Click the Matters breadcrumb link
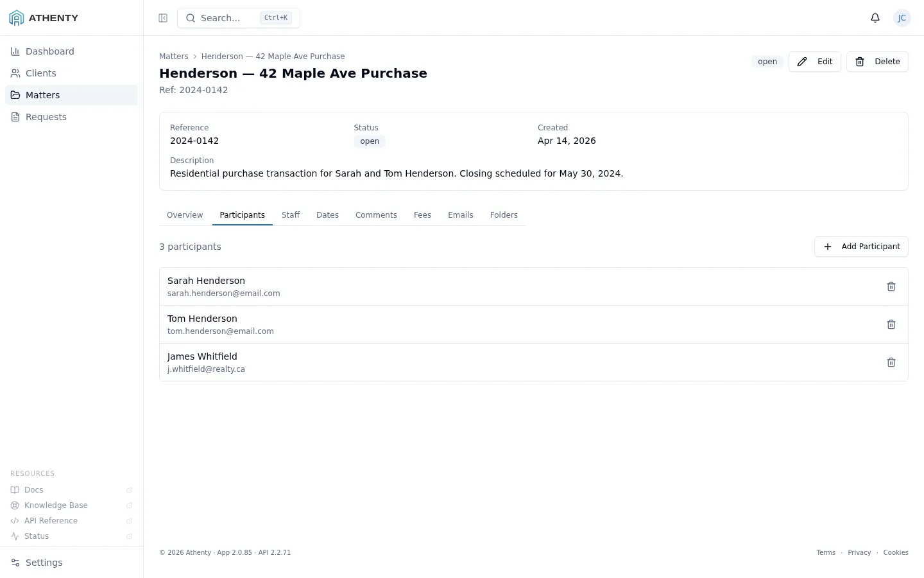Screen dimensions: 924x578 coord(174,57)
